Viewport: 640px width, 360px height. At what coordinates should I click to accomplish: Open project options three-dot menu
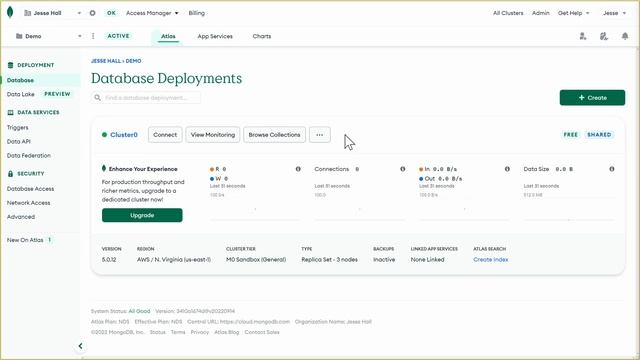93,36
